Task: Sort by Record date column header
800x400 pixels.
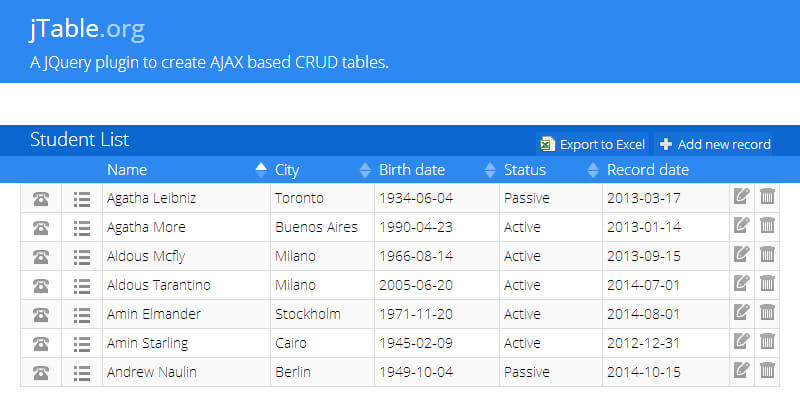Action: [648, 170]
